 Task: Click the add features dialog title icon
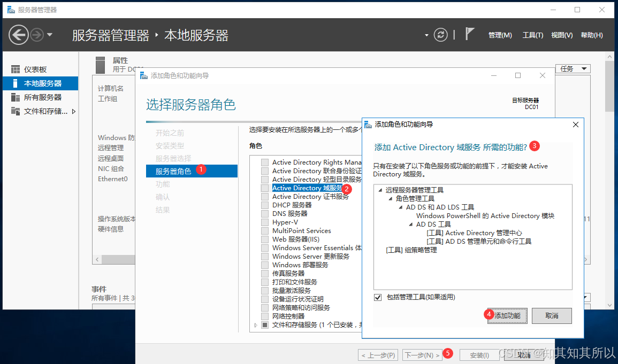tap(368, 125)
